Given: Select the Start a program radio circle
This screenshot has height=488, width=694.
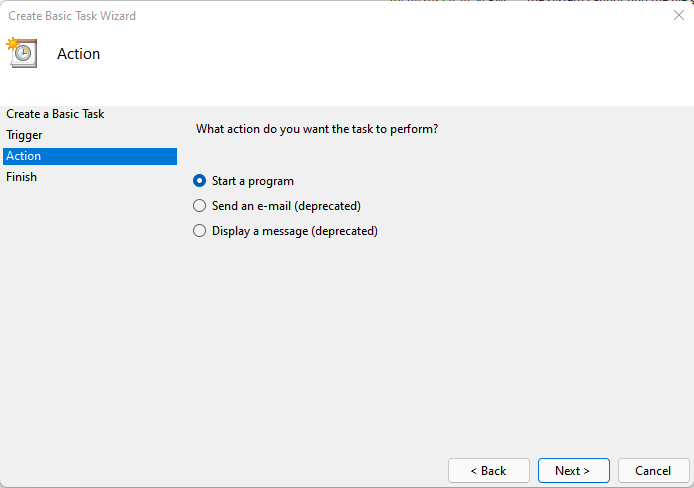Looking at the screenshot, I should [199, 181].
